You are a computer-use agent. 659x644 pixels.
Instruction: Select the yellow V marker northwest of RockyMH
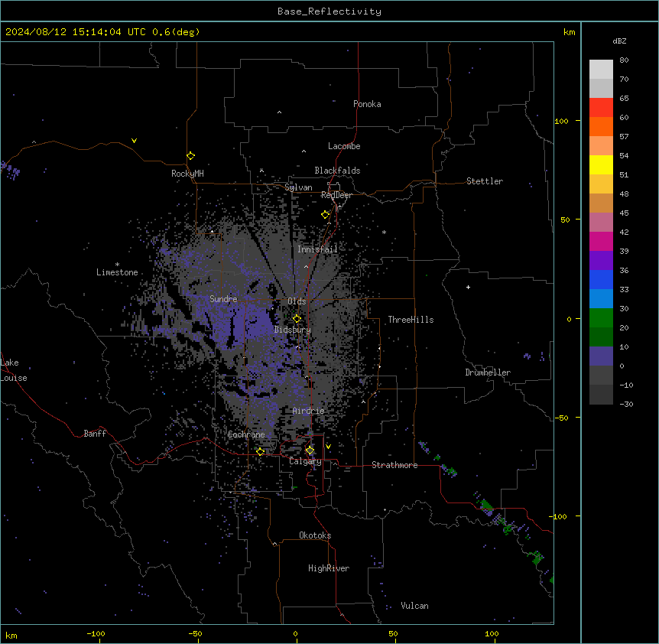134,141
